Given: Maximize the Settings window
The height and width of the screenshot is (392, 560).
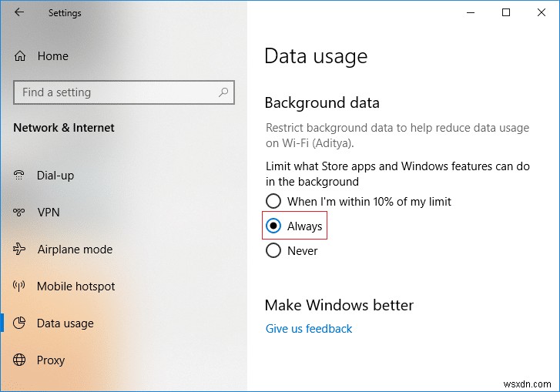Looking at the screenshot, I should click(x=506, y=12).
